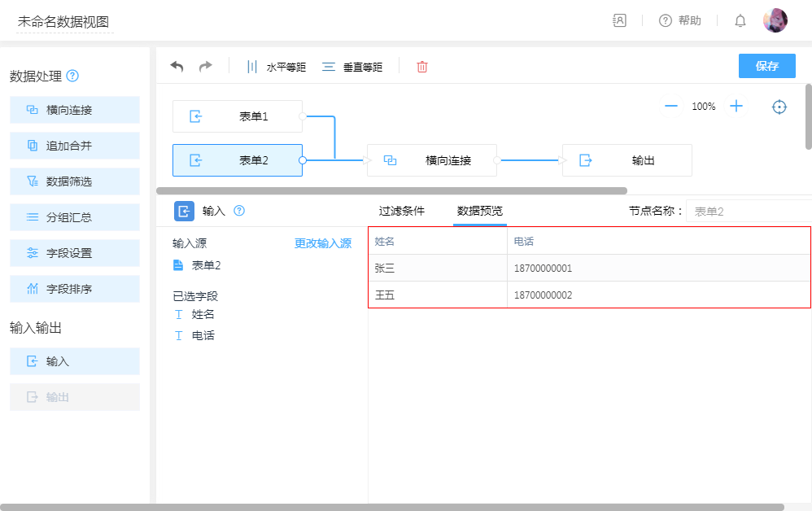Apply 垂直等距 vertical spacing

(352, 67)
